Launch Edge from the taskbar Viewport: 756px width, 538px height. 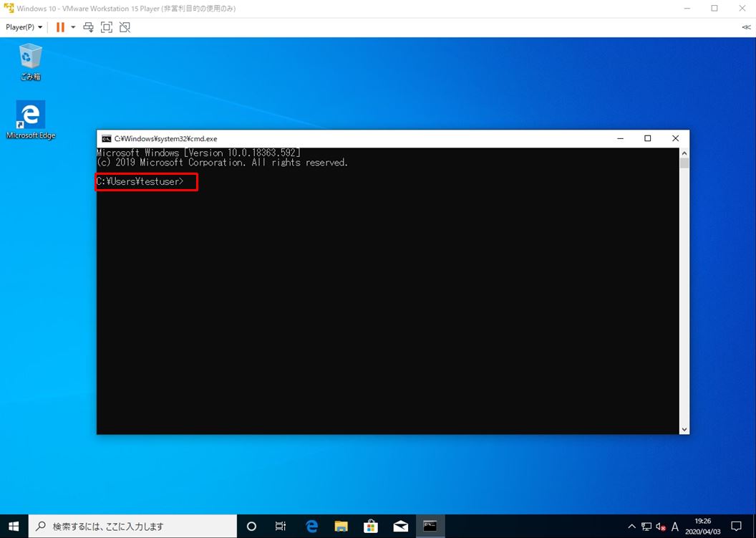[x=311, y=526]
